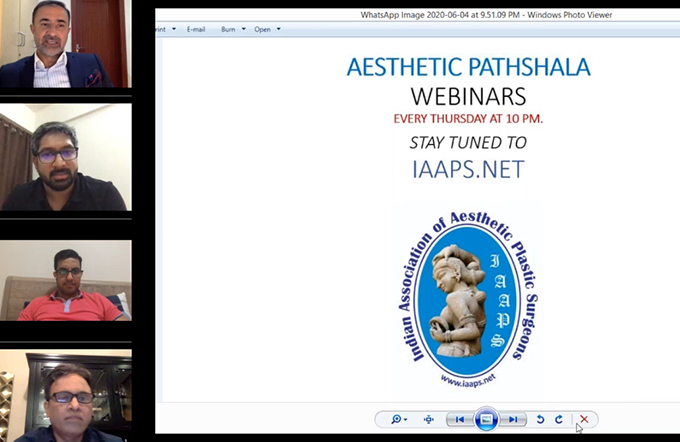Open the Burn menu

[228, 29]
